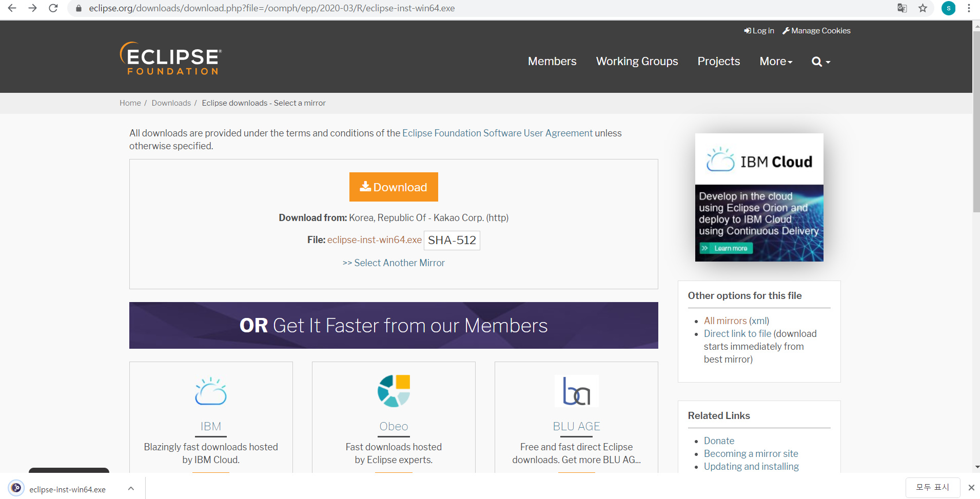Open the Chrome three-dot menu

969,8
